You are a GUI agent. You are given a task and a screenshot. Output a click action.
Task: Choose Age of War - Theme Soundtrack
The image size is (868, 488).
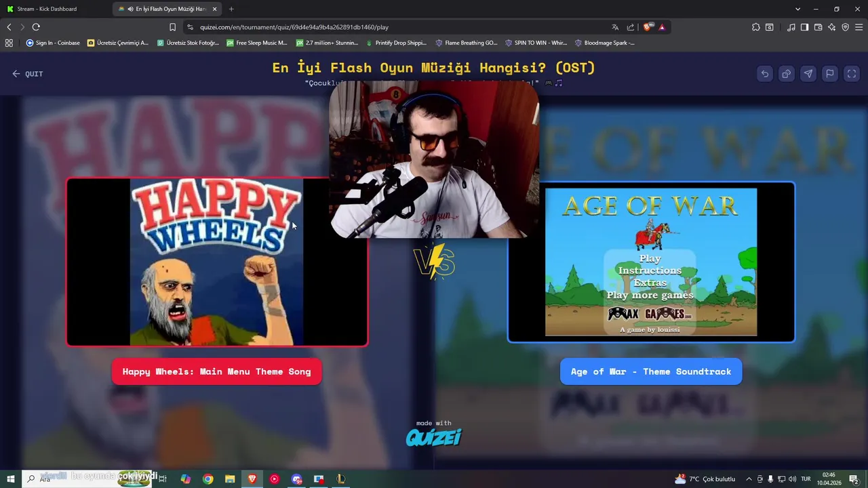pos(651,371)
